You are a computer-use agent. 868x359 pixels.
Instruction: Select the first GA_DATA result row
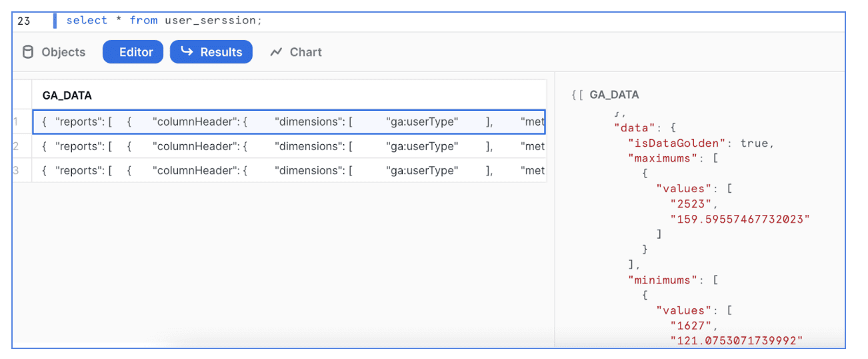(x=289, y=121)
